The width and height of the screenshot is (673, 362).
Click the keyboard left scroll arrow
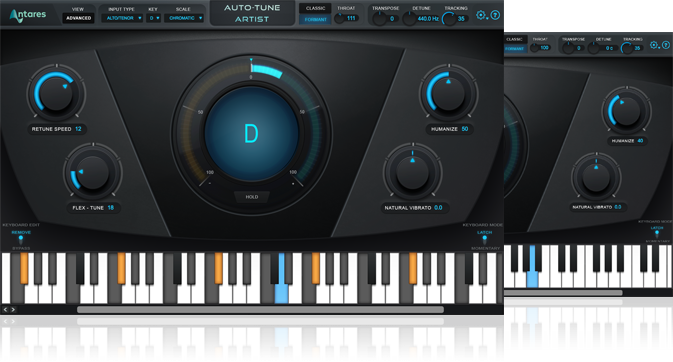click(x=6, y=309)
